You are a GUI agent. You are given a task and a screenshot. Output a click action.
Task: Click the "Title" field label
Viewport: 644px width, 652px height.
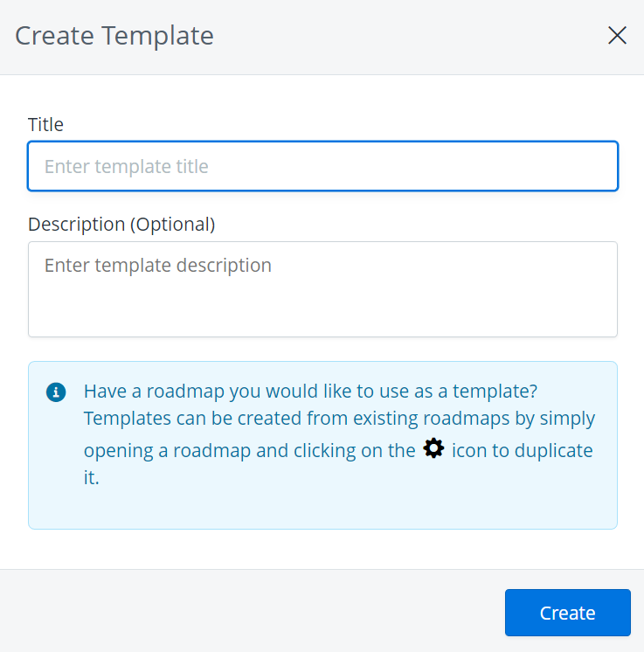pyautogui.click(x=45, y=124)
